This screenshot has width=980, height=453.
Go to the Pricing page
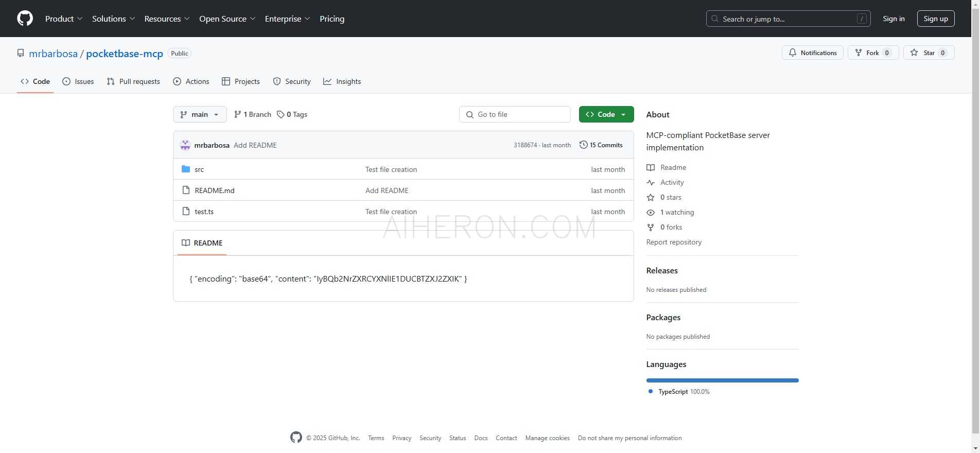click(x=332, y=19)
